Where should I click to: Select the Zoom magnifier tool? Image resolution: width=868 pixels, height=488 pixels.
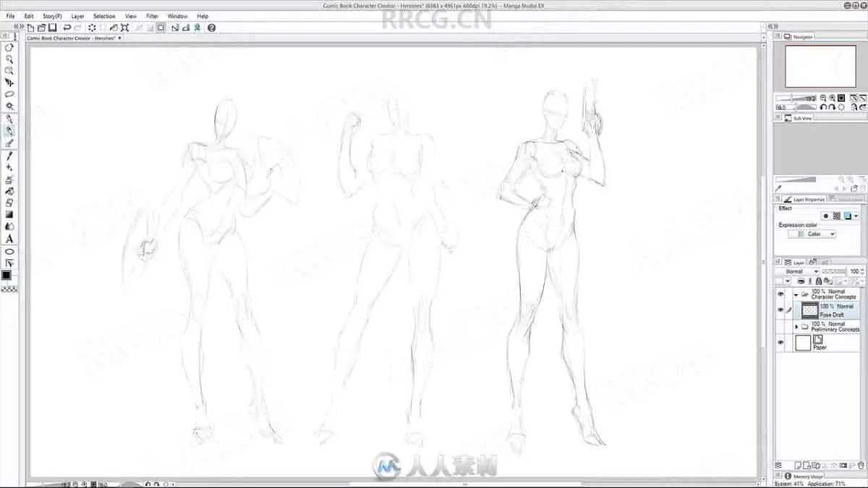[9, 59]
